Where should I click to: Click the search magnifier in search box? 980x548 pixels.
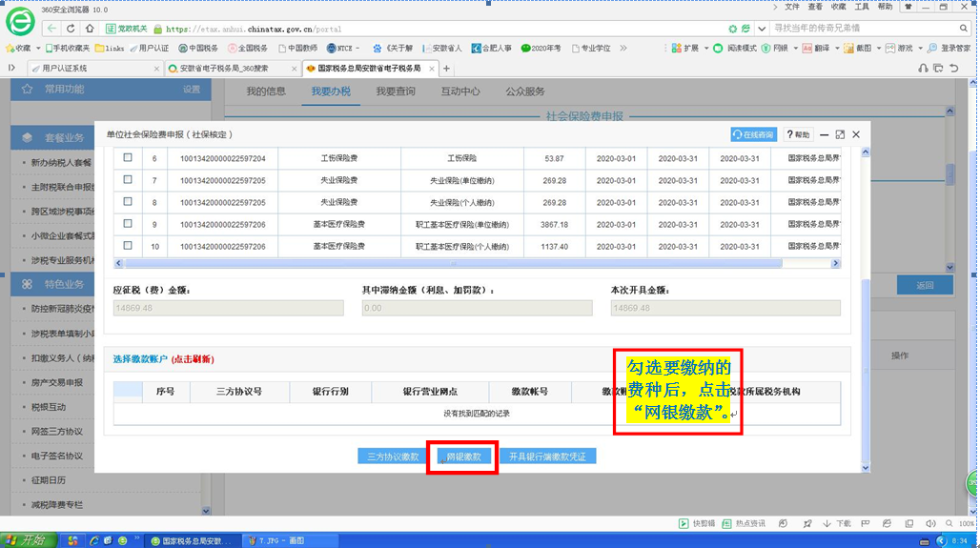point(963,29)
